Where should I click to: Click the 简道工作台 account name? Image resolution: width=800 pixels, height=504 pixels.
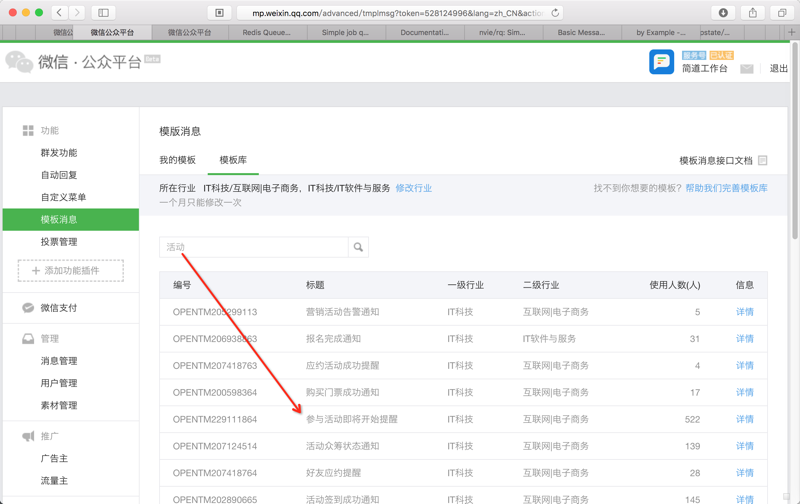[705, 68]
